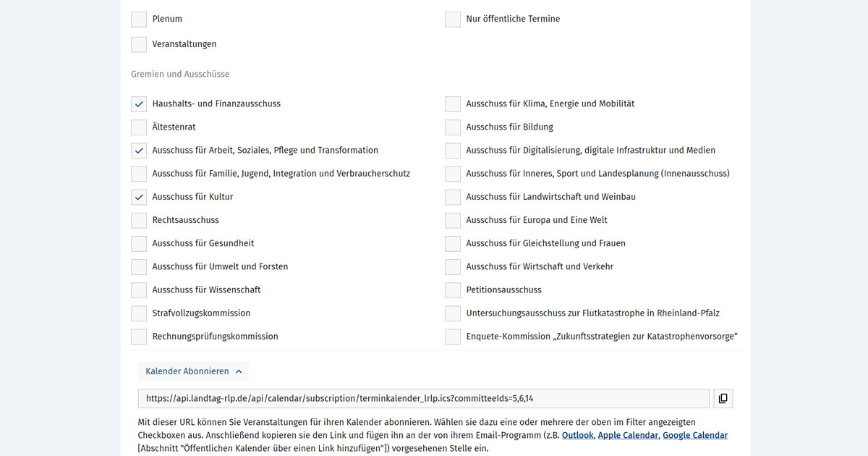Uncheck Ausschuss für Arbeit, Soziales, Pflege und Transformation

[138, 151]
